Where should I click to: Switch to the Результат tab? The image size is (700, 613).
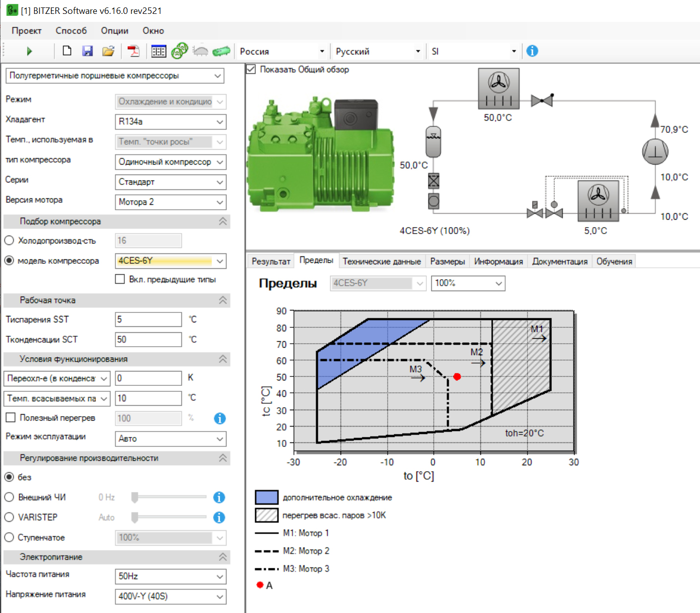pos(271,261)
